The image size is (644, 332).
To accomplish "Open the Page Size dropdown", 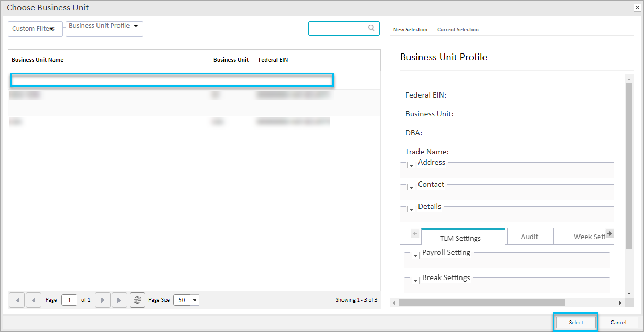I will click(x=195, y=300).
